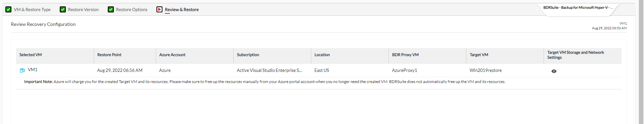Click the Active Visual Studio Enterprise subscription cell

tap(269, 70)
